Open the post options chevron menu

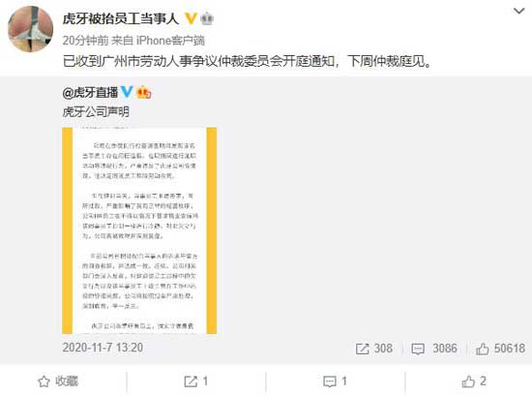518,12
